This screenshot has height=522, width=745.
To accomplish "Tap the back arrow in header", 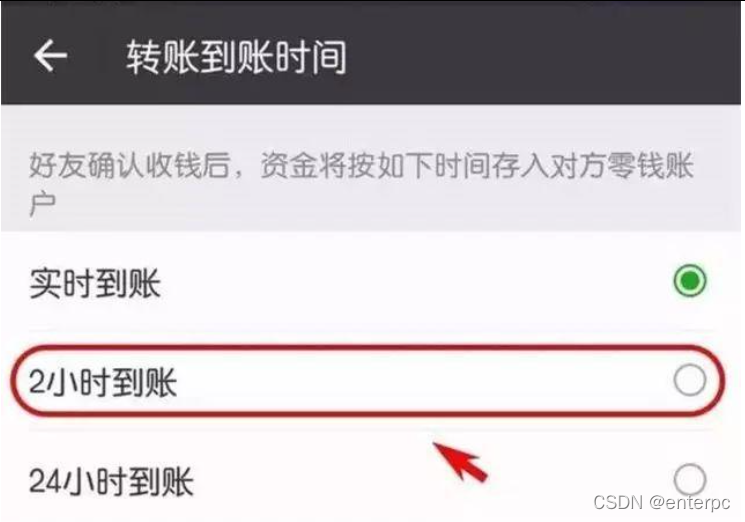I will [x=50, y=56].
